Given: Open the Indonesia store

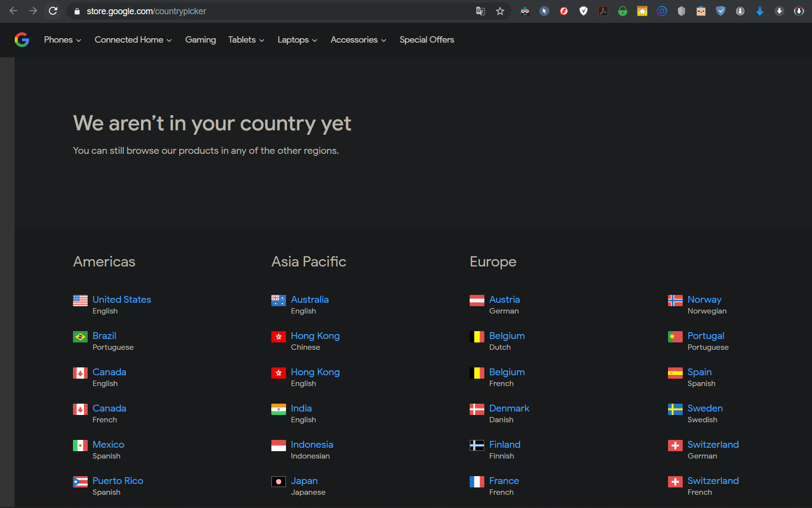Looking at the screenshot, I should (312, 444).
